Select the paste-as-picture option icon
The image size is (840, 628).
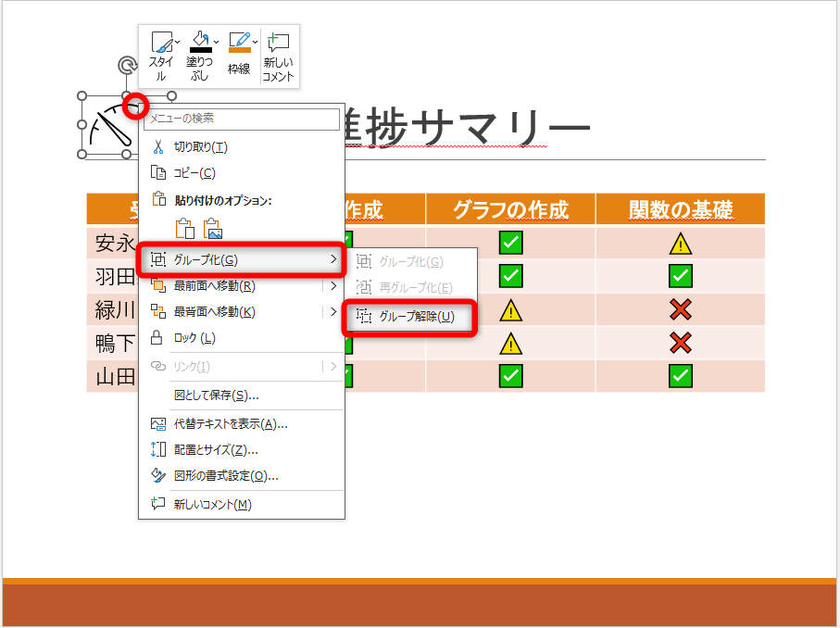coord(212,227)
